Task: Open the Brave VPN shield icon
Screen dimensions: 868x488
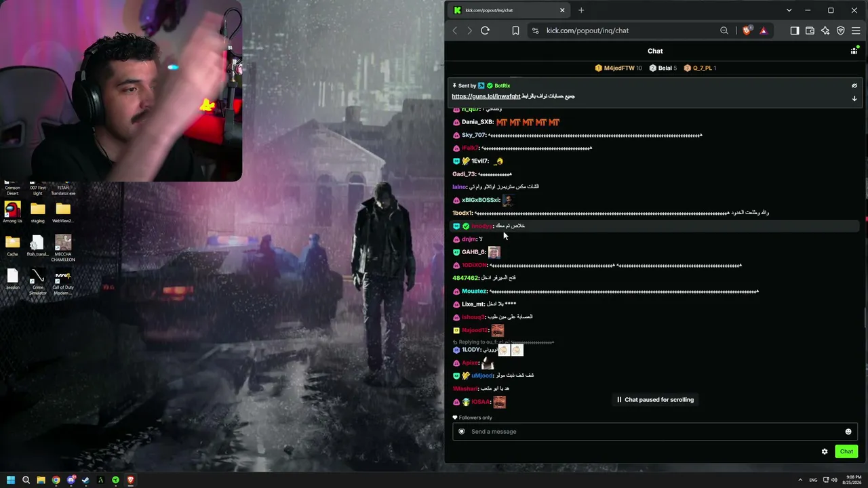Action: [841, 30]
